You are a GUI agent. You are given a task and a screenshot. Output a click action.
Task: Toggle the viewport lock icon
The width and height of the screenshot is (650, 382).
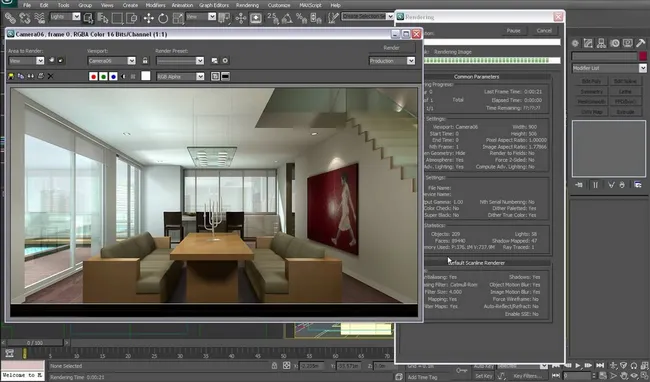pos(145,61)
